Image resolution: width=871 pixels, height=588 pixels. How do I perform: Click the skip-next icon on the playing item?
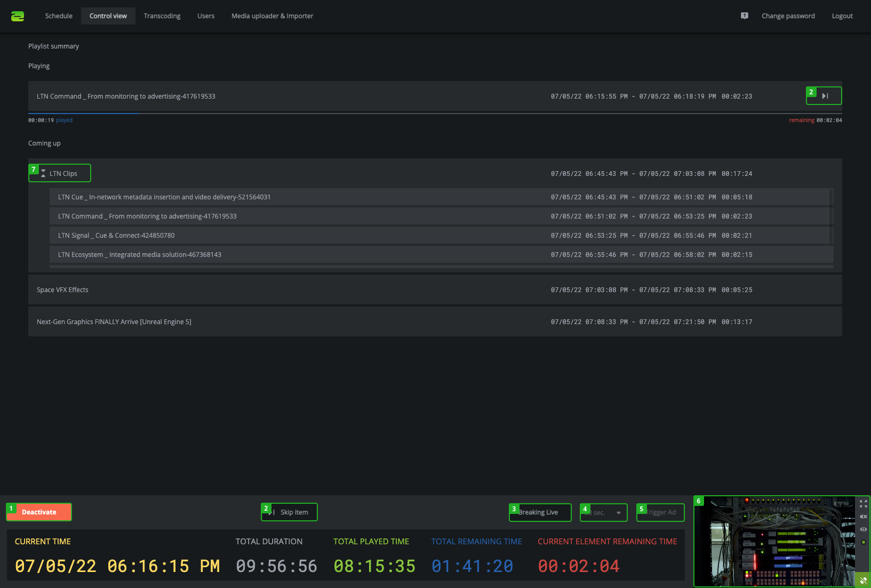tap(825, 96)
